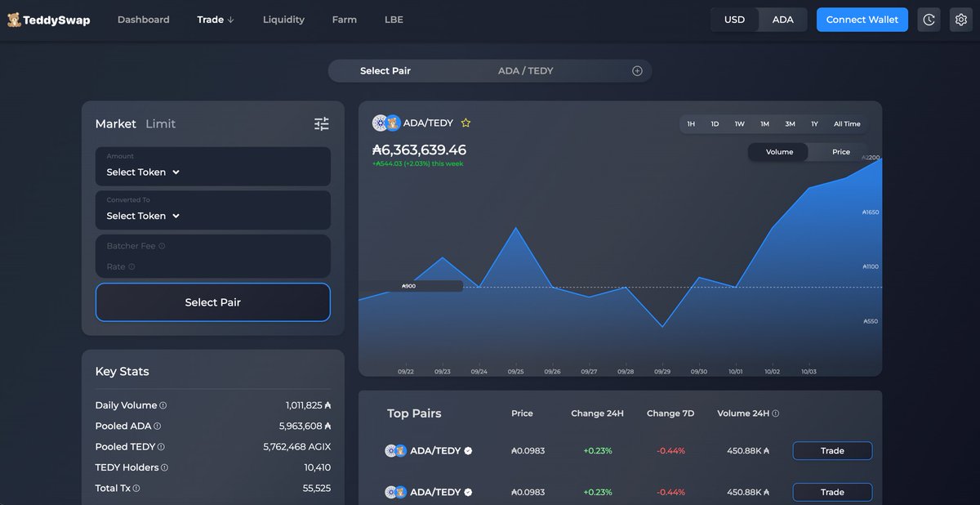Open the Liquidity page
This screenshot has width=980, height=505.
point(283,20)
